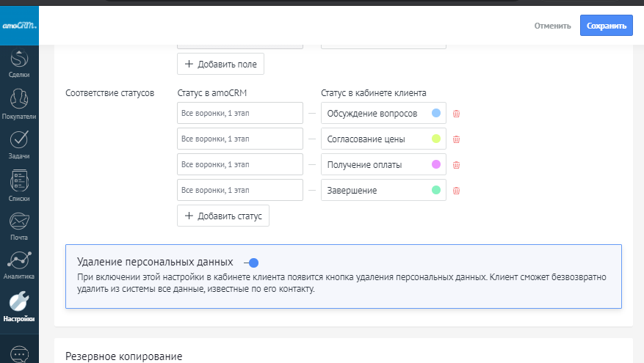Select Настройки in the sidebar
Viewport: 644px width, 363px height.
(19, 307)
